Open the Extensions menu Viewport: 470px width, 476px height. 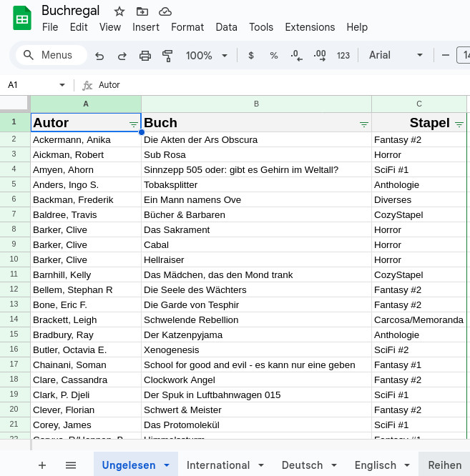310,27
